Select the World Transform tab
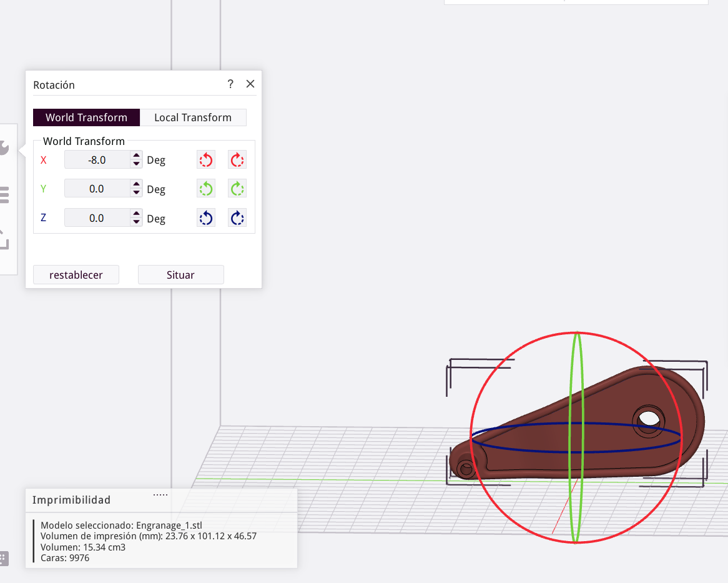728x583 pixels. [x=86, y=117]
